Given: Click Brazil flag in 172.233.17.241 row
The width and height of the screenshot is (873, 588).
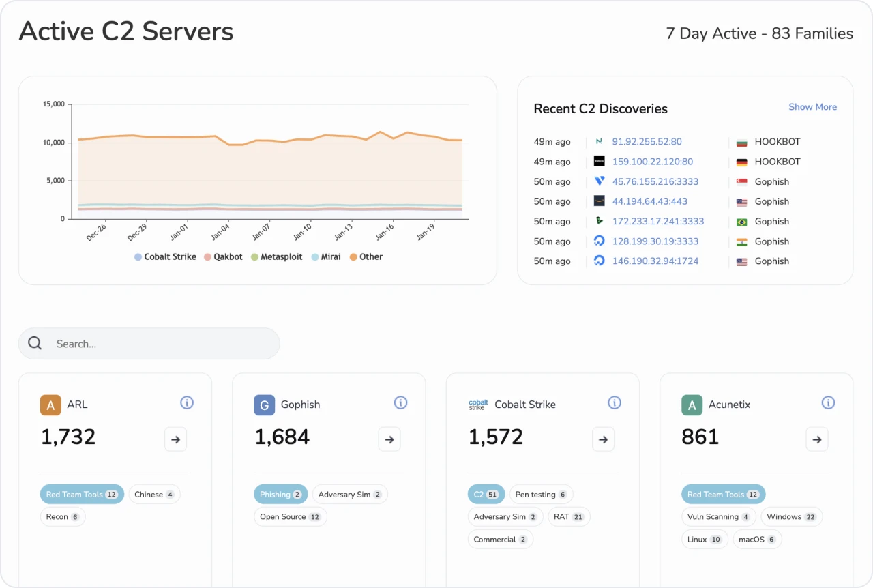Looking at the screenshot, I should tap(742, 222).
